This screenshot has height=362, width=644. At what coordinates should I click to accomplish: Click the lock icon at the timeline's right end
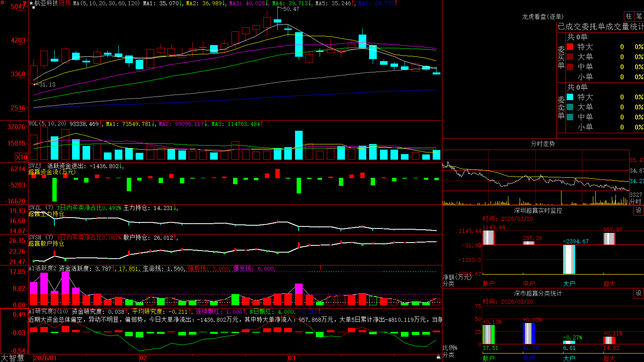pyautogui.click(x=439, y=357)
